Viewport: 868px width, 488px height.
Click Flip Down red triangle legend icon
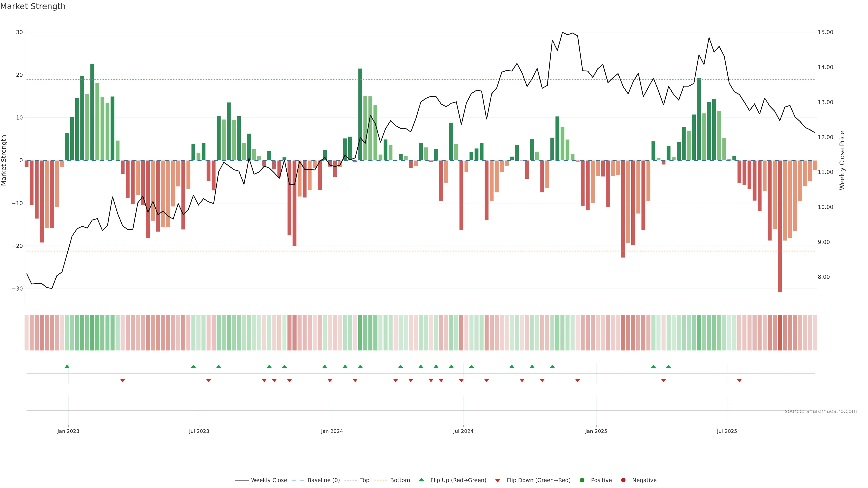point(498,481)
